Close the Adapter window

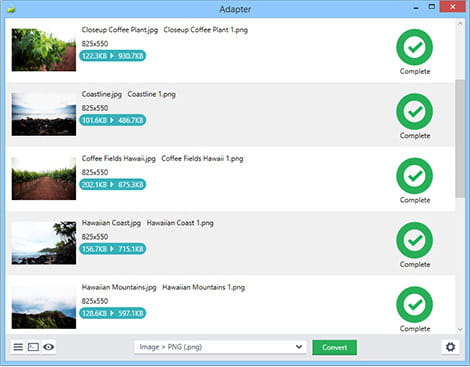tap(452, 7)
